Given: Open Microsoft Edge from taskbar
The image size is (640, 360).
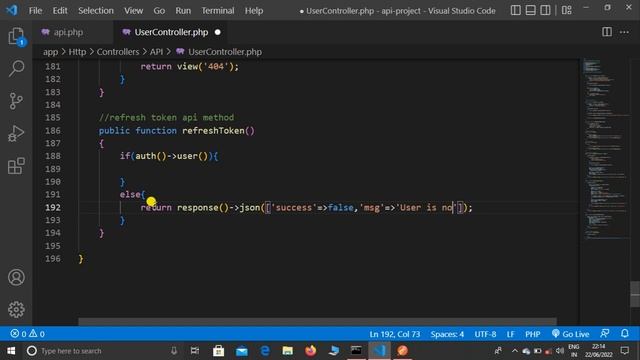Looking at the screenshot, I should (264, 351).
